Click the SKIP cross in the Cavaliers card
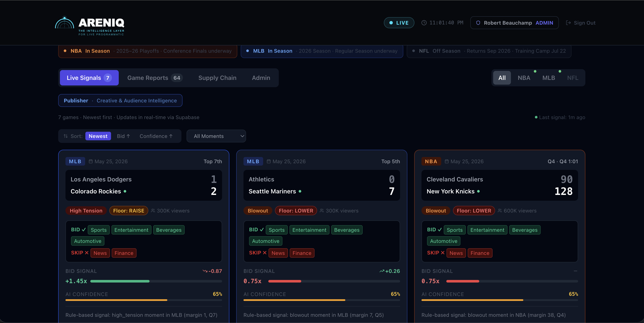 click(443, 253)
